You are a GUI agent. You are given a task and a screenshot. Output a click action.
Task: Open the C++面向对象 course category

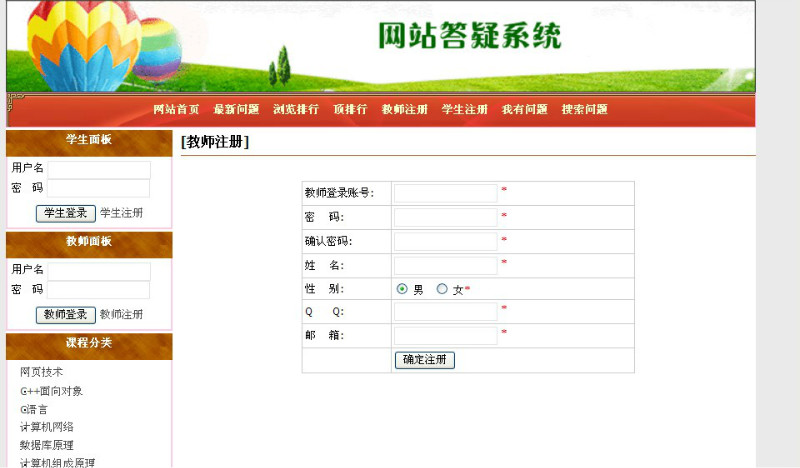tap(52, 391)
